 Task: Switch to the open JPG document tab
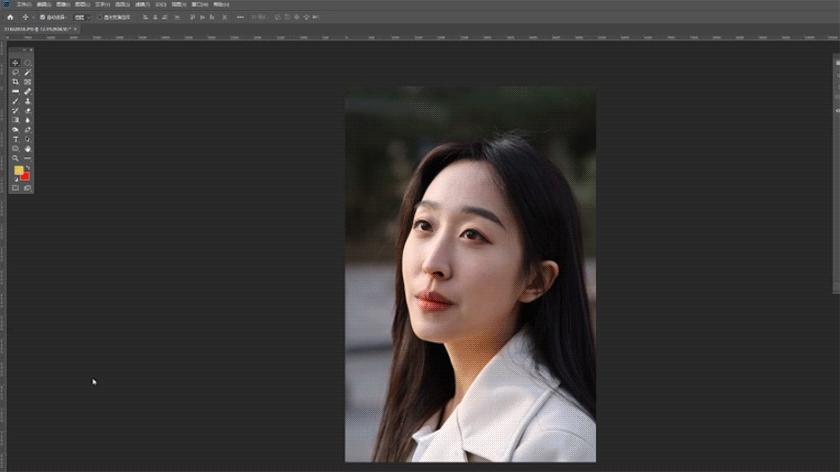[x=38, y=30]
